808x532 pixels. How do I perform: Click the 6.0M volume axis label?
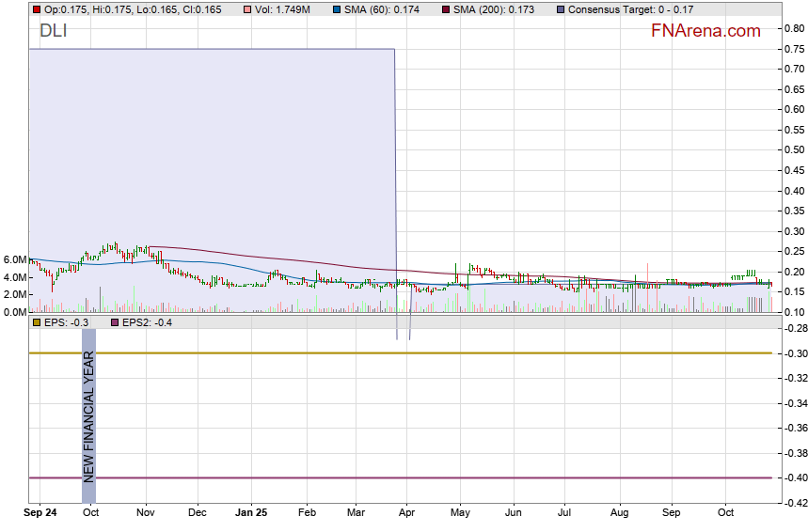(x=13, y=259)
